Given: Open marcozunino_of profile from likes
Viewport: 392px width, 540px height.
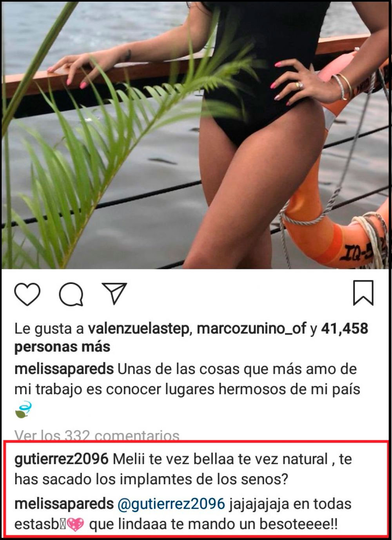Looking at the screenshot, I should (x=251, y=329).
